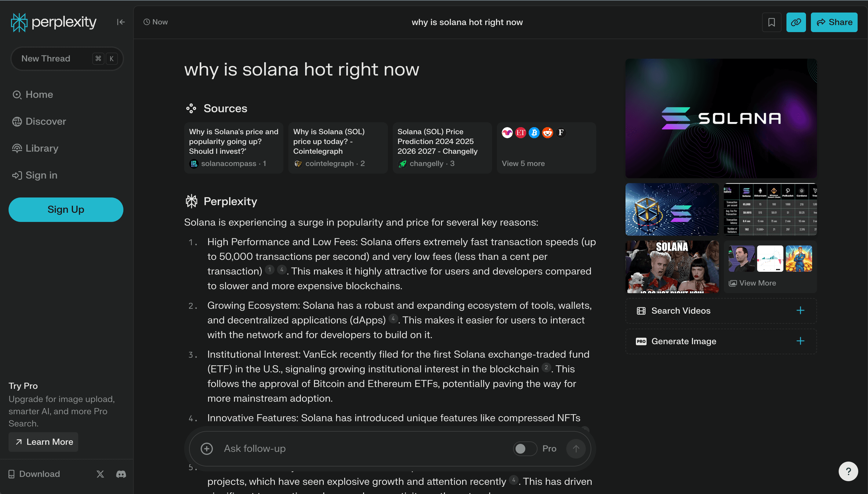Click the Perplexity answer section icon
This screenshot has width=868, height=494.
[191, 201]
